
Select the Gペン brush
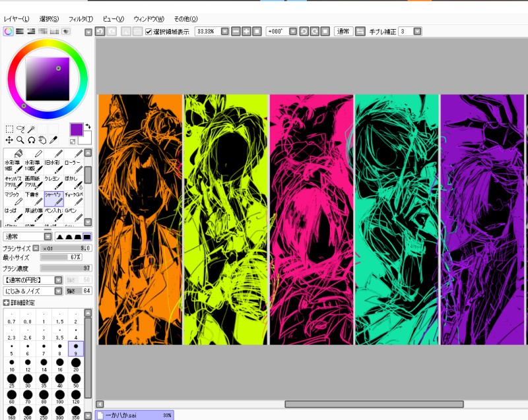coord(74,214)
